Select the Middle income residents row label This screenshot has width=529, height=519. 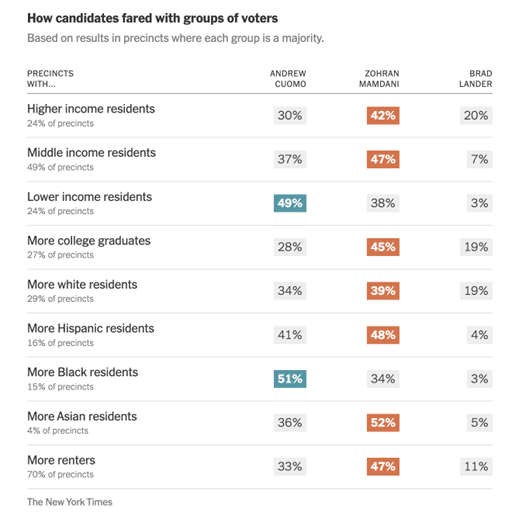pos(91,153)
